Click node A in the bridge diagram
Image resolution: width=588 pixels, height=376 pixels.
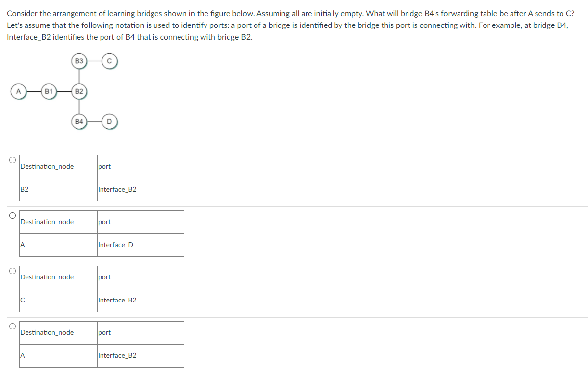[18, 91]
